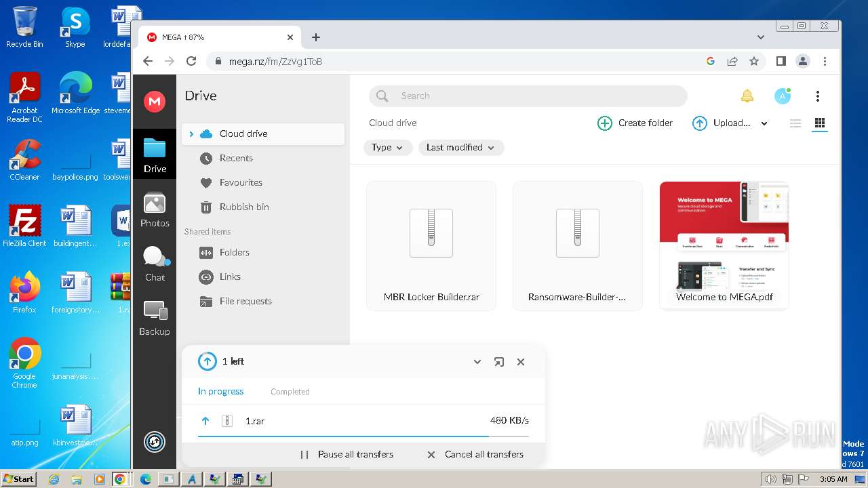
Task: Open the MEGA three-dot more menu
Action: tap(818, 96)
